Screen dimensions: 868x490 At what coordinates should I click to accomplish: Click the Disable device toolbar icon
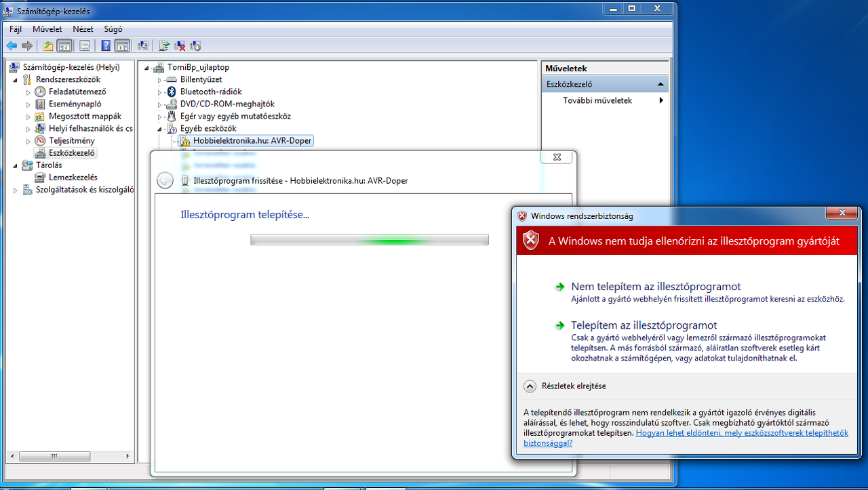[x=196, y=46]
